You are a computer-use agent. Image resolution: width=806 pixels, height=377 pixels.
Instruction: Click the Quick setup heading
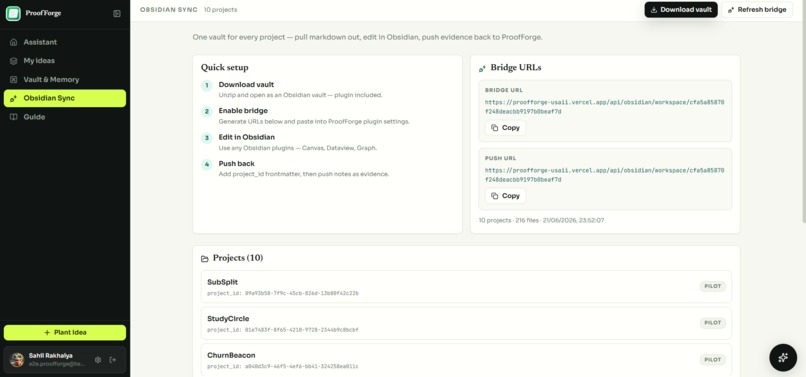tap(225, 67)
